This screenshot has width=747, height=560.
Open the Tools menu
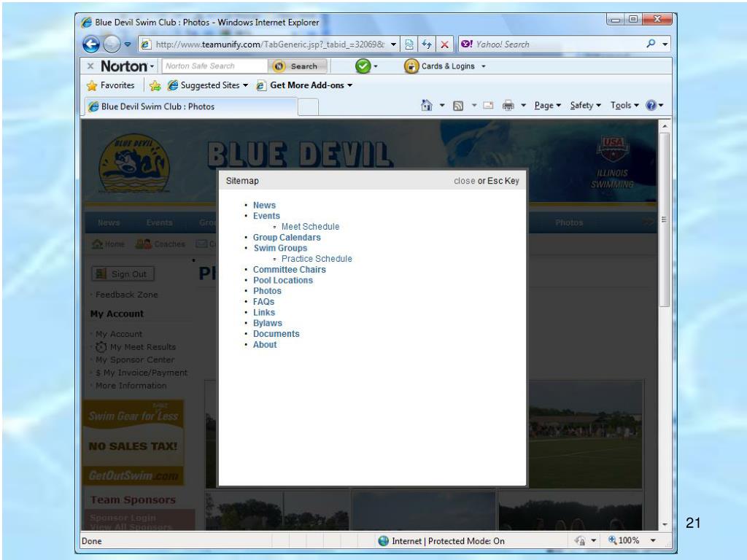point(624,105)
